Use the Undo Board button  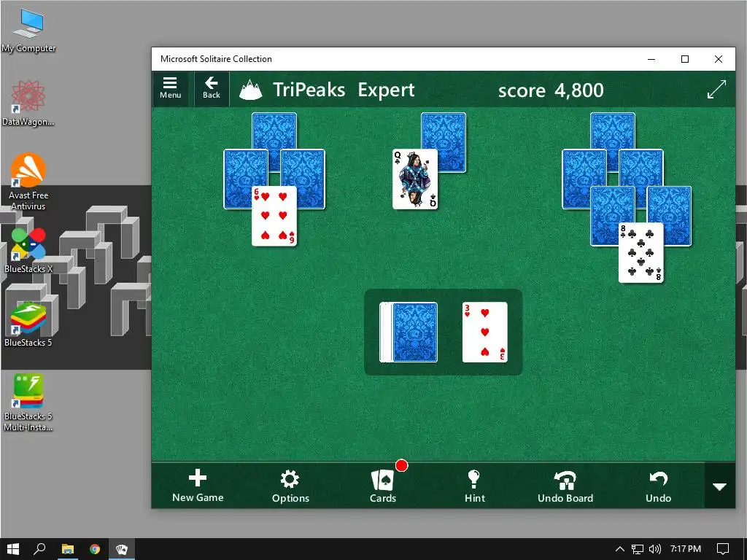point(565,486)
